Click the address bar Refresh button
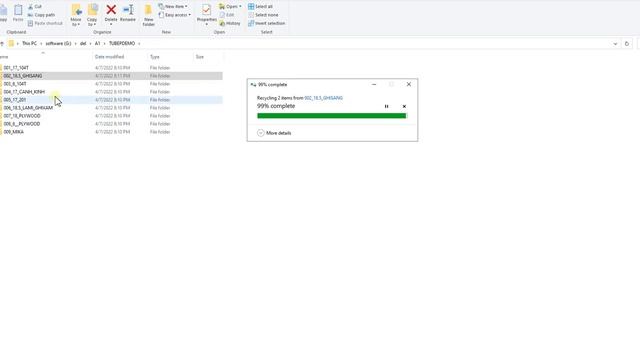The height and width of the screenshot is (360, 640). click(x=627, y=44)
